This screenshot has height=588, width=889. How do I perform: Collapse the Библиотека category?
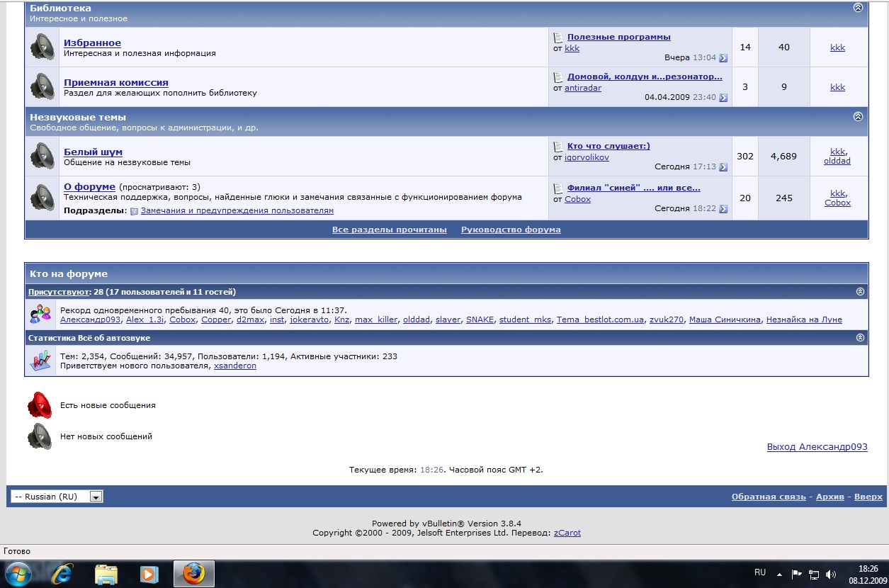click(x=858, y=8)
